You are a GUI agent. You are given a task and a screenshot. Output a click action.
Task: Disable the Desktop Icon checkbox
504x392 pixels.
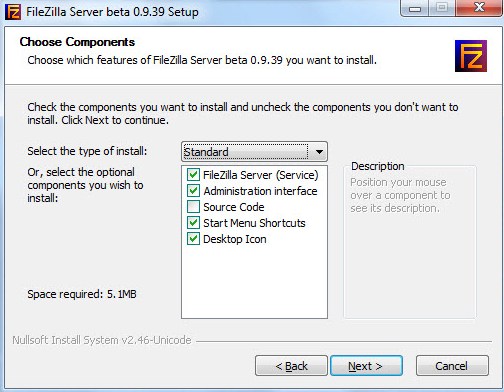(193, 239)
